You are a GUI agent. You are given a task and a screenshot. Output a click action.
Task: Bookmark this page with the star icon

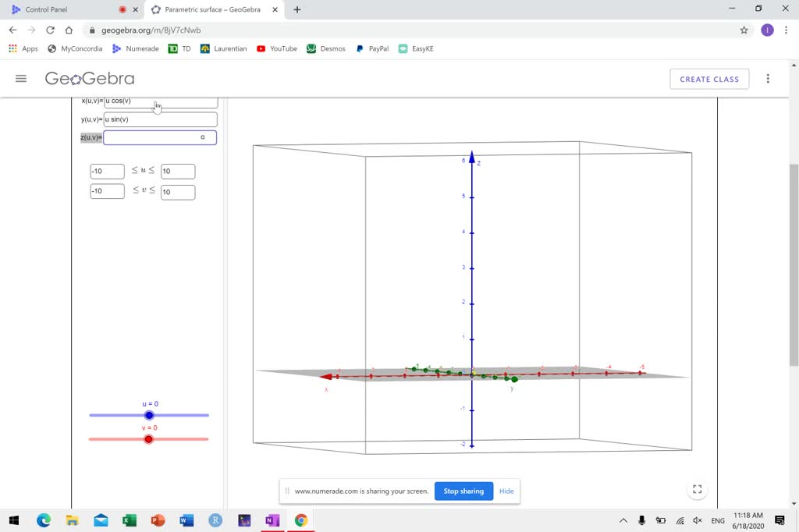pyautogui.click(x=744, y=30)
